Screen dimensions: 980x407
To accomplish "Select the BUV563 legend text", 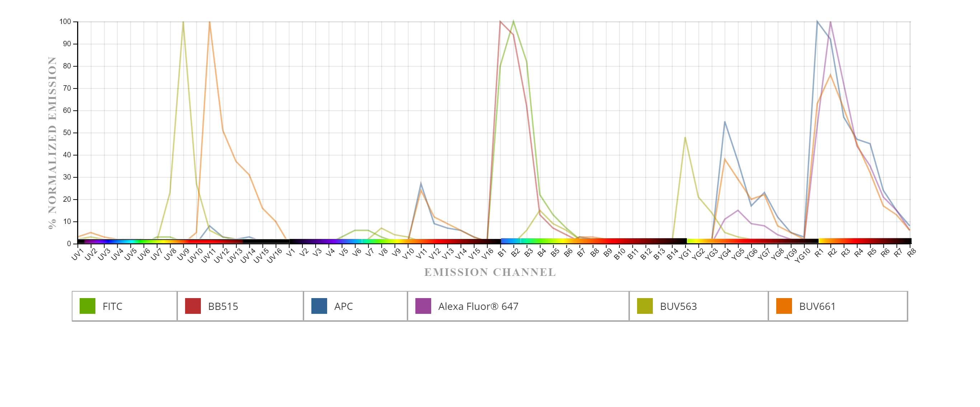I will tap(678, 306).
